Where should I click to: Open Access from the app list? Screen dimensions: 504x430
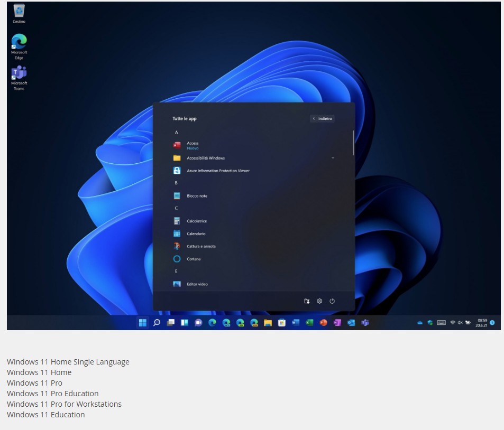254,145
